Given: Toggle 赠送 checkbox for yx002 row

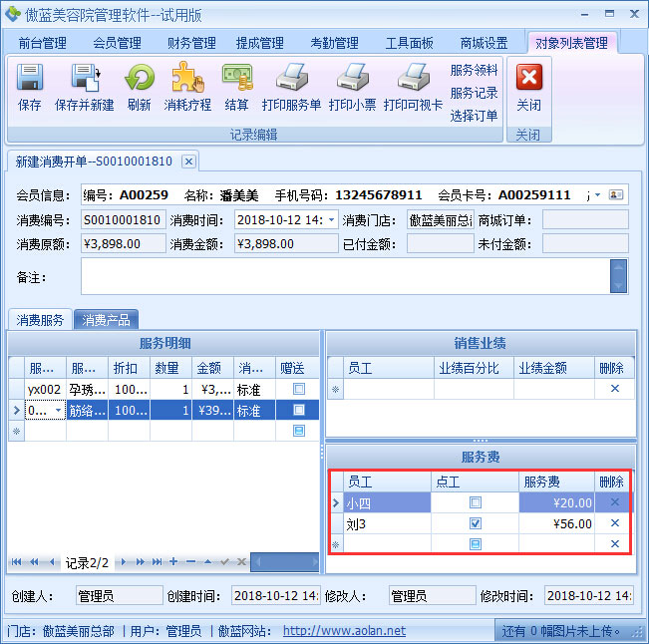Looking at the screenshot, I should (x=299, y=389).
